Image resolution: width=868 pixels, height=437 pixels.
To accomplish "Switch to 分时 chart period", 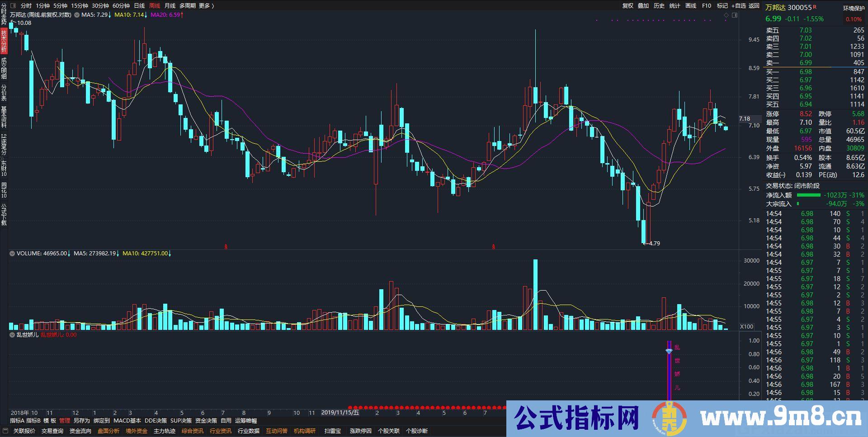I will click(x=26, y=6).
